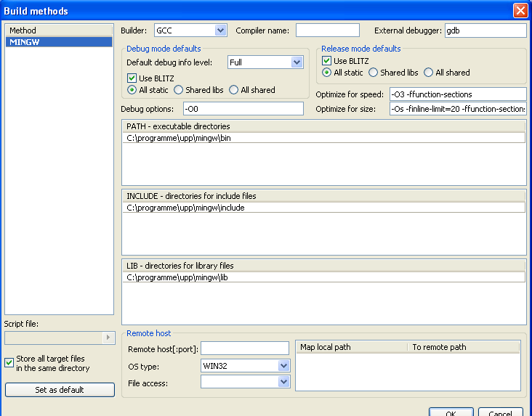Image resolution: width=532 pixels, height=416 pixels.
Task: Click the External debugger field with gdb
Action: pos(485,30)
